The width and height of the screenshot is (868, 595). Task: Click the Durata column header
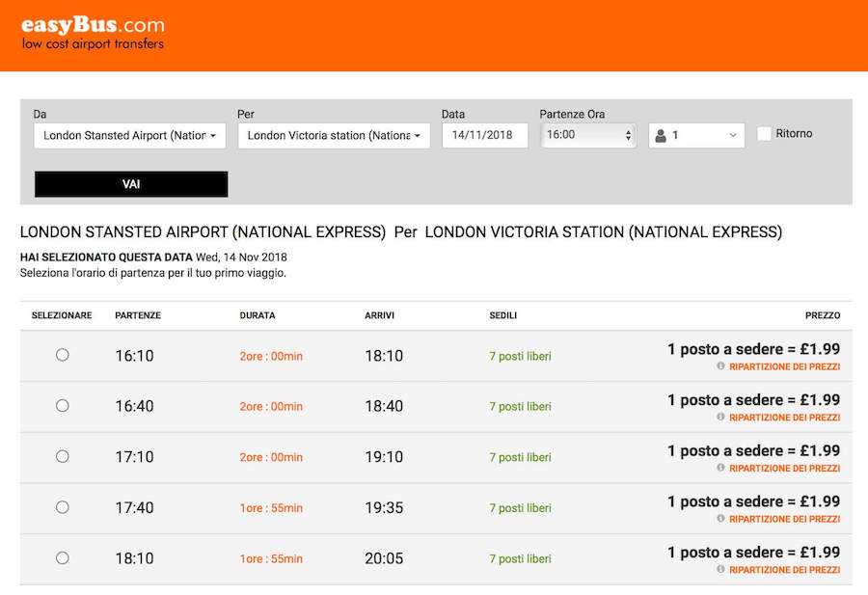[x=258, y=315]
